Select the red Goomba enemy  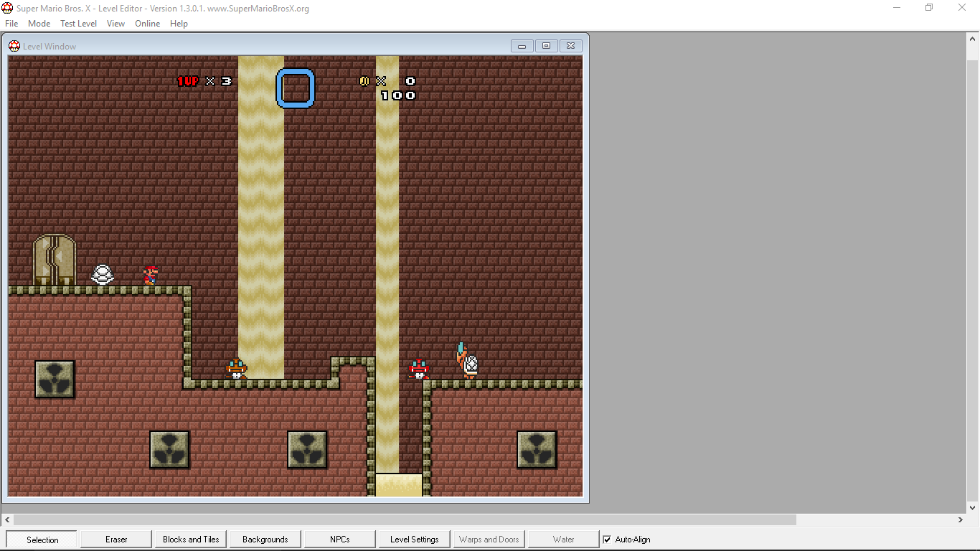[x=419, y=369]
